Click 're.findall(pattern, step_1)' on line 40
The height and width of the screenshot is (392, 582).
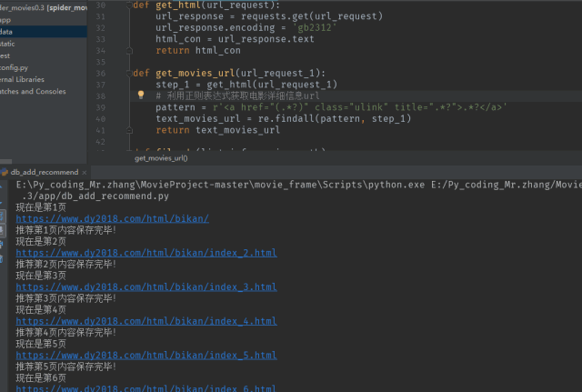[x=335, y=119]
